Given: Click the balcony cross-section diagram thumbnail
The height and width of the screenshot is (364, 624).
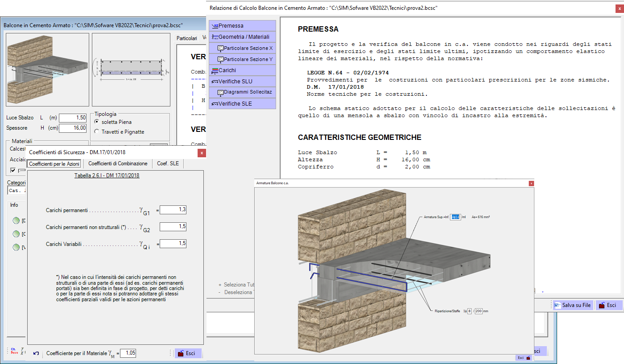Looking at the screenshot, I should point(131,70).
